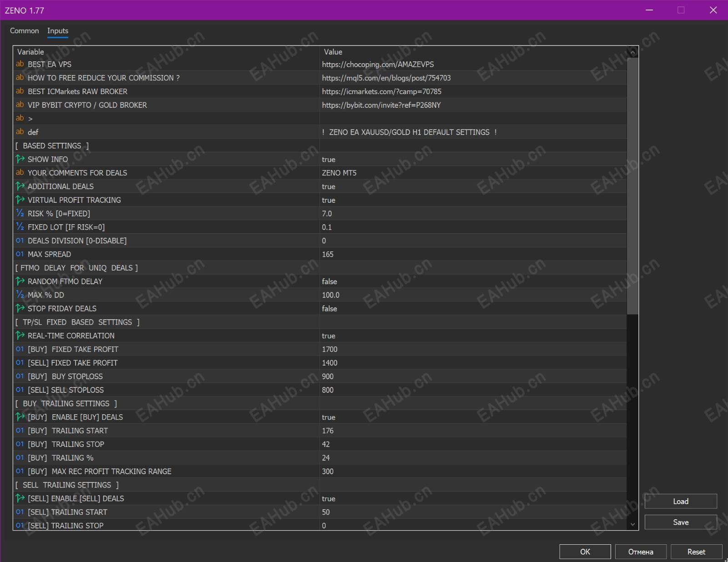Click the boolean icon beside RANDOM FTMO DELAY
Viewport: 728px width, 562px height.
pos(20,281)
